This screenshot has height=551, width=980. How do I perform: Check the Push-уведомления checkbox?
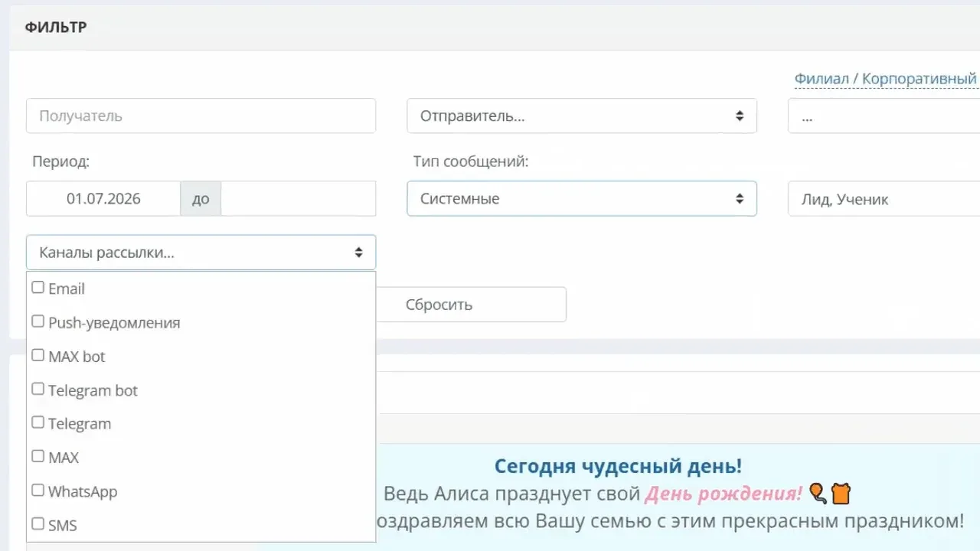[x=38, y=321]
